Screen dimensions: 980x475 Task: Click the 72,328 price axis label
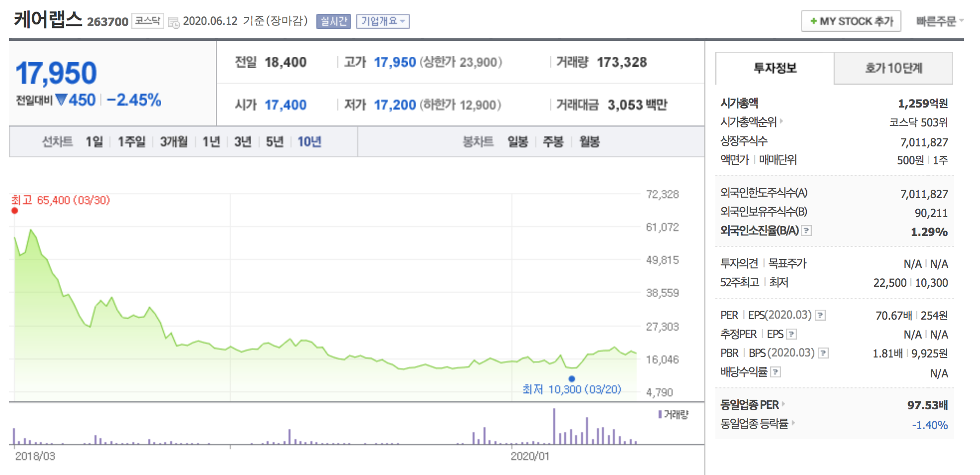[662, 194]
